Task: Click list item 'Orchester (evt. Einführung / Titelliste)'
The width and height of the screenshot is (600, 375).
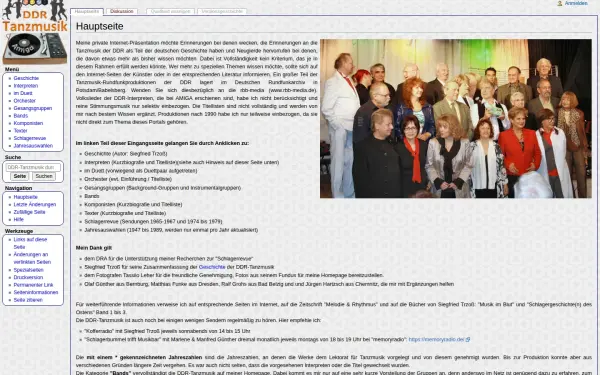Action: tap(128, 179)
